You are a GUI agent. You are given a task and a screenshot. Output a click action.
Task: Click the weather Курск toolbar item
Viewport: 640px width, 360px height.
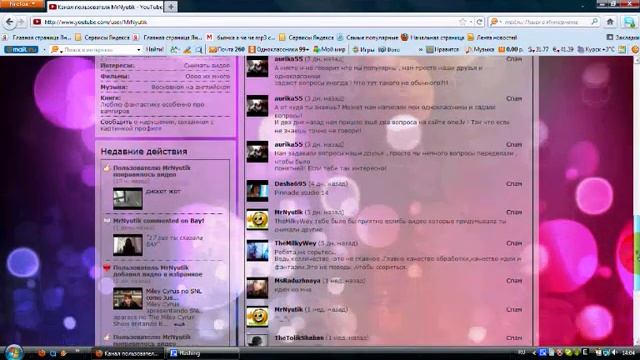[x=596, y=49]
